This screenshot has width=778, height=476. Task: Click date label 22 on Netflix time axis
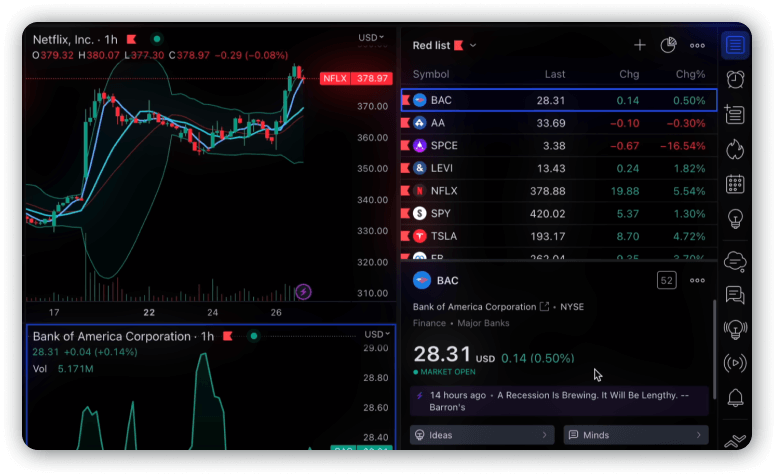tap(149, 312)
